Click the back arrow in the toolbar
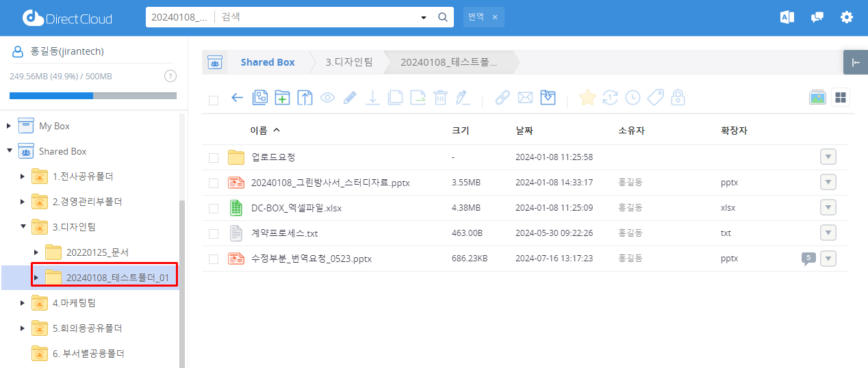 tap(238, 98)
